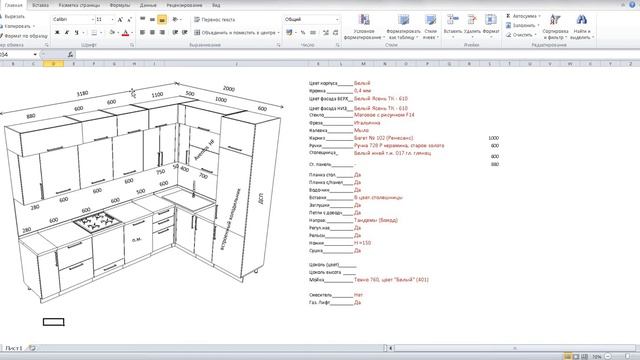Viewport: 640px width, 360px height.
Task: Click the Перенос текста button
Action: point(215,19)
